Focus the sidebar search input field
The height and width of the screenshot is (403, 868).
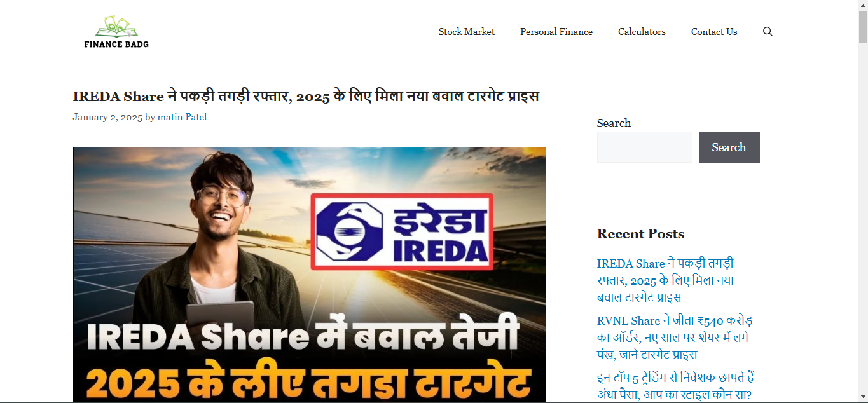pos(644,147)
